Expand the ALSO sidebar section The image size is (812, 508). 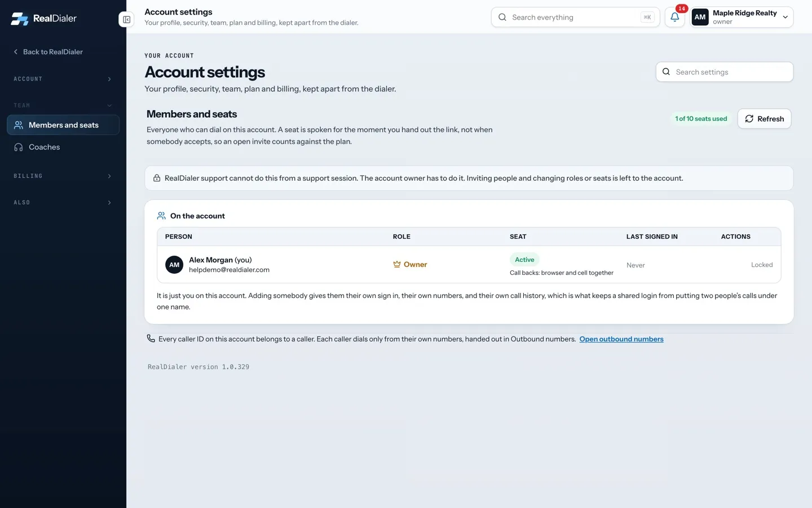tap(63, 202)
